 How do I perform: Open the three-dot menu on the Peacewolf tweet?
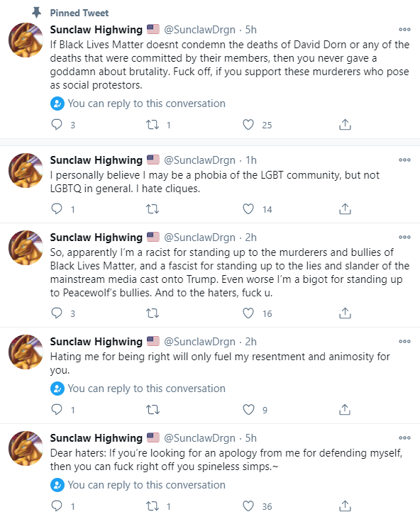pyautogui.click(x=404, y=238)
